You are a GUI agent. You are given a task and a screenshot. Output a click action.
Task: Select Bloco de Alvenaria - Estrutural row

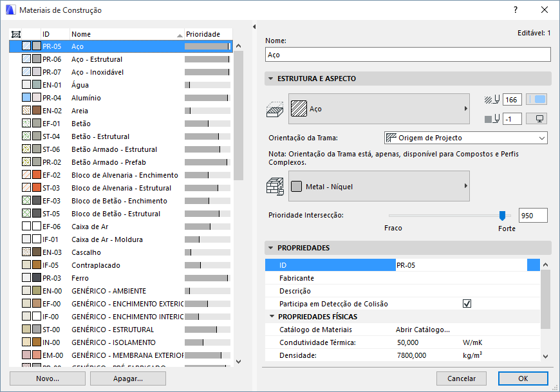pos(121,188)
